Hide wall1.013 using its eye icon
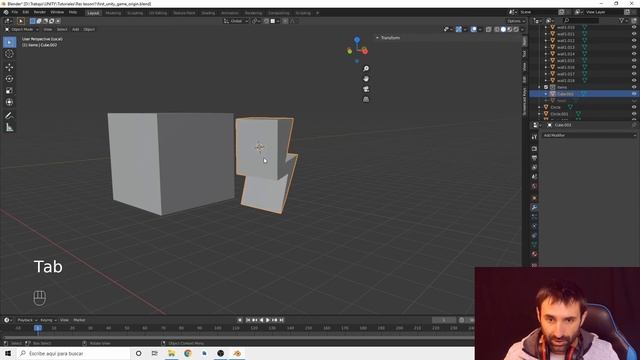The height and width of the screenshot is (360, 640). [634, 47]
